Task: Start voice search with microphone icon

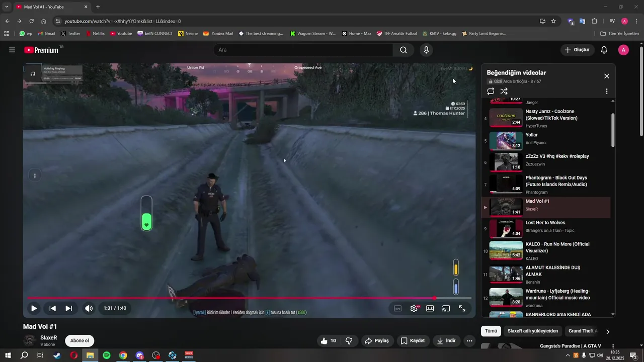Action: click(426, 50)
